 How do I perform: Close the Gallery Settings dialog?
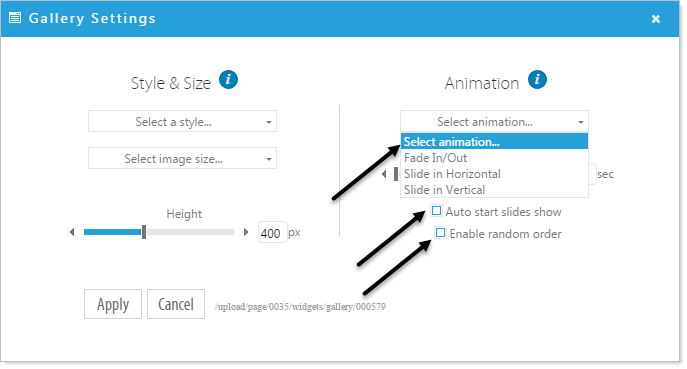click(x=655, y=19)
